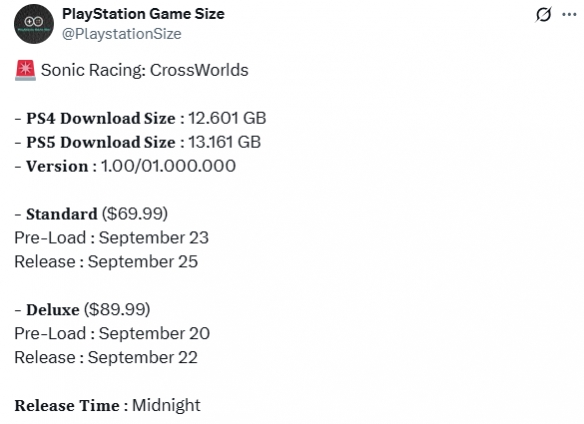Click the 13.161 GB size value
The image size is (584, 424).
224,142
